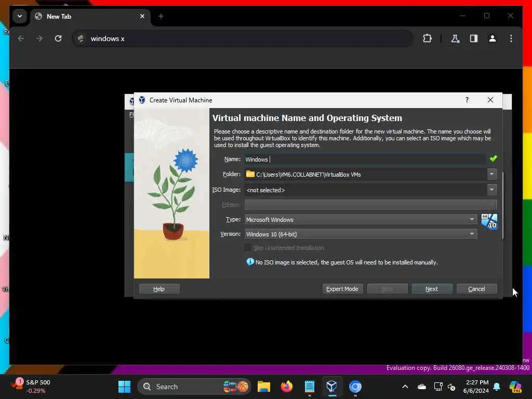This screenshot has height=399, width=532.
Task: Expand the Folder dropdown arrow
Action: coord(491,174)
